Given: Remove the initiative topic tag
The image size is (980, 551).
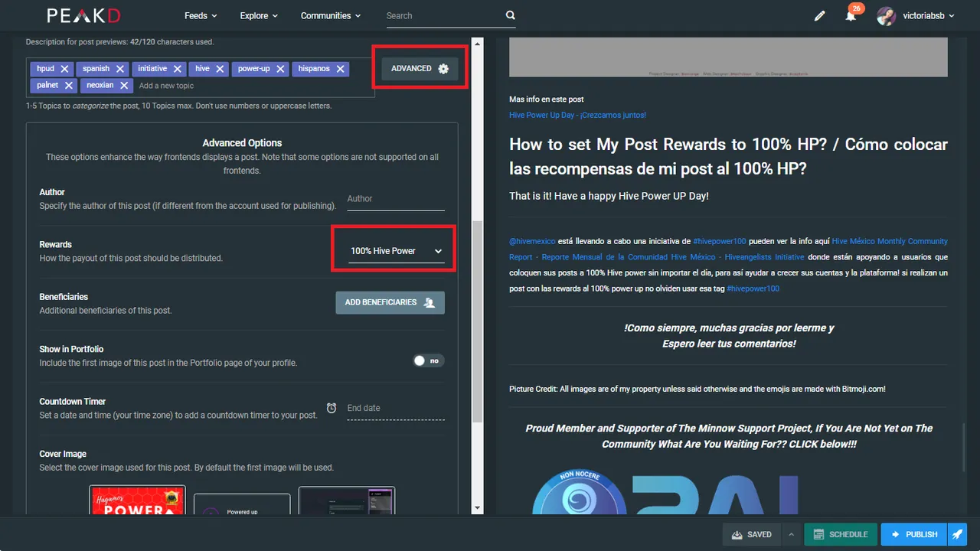Looking at the screenshot, I should point(178,69).
